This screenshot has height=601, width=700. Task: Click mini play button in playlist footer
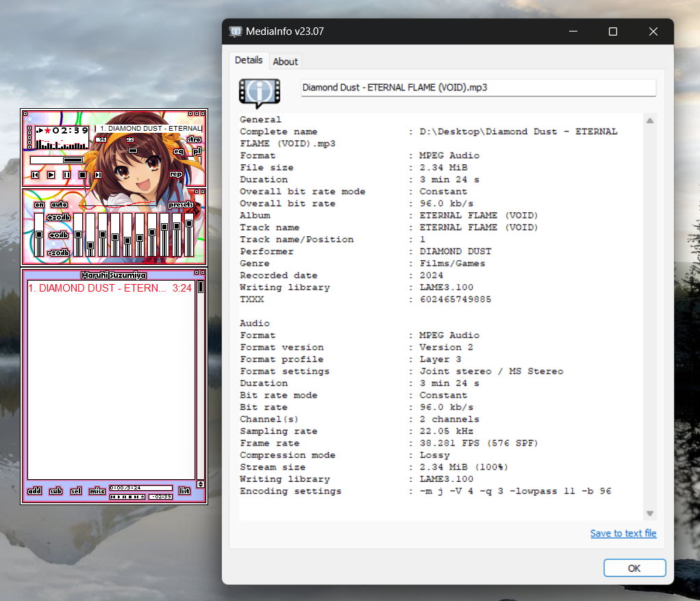(x=118, y=496)
